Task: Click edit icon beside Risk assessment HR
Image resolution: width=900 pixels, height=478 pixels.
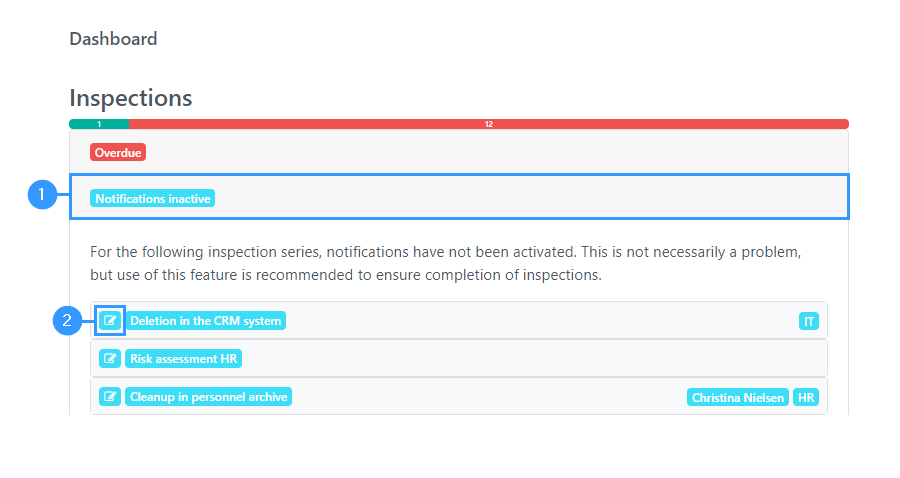Action: 110,359
